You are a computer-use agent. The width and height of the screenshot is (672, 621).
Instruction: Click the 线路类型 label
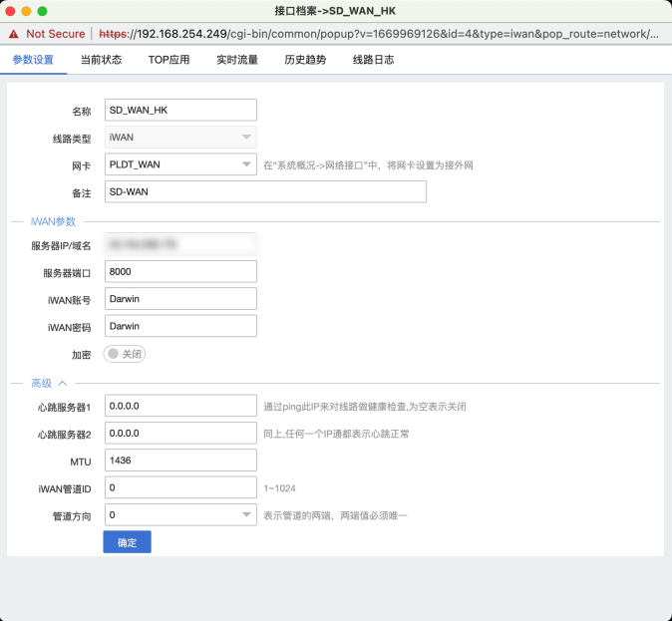72,139
